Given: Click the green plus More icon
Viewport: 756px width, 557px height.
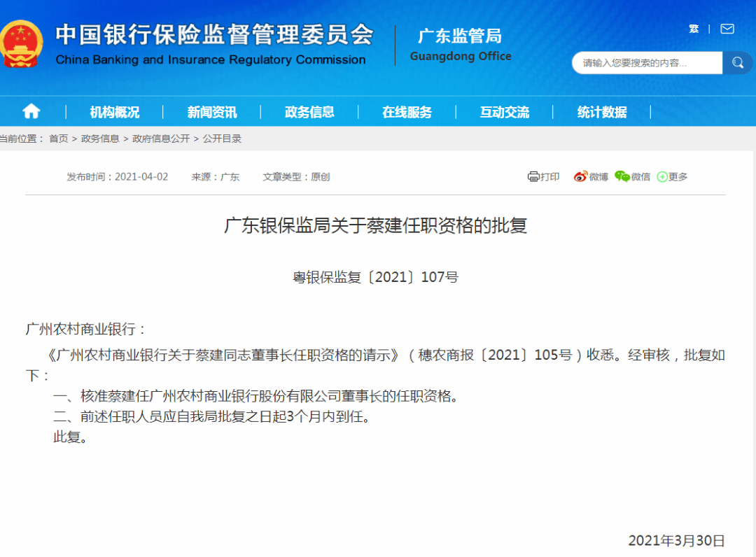Looking at the screenshot, I should click(x=662, y=177).
